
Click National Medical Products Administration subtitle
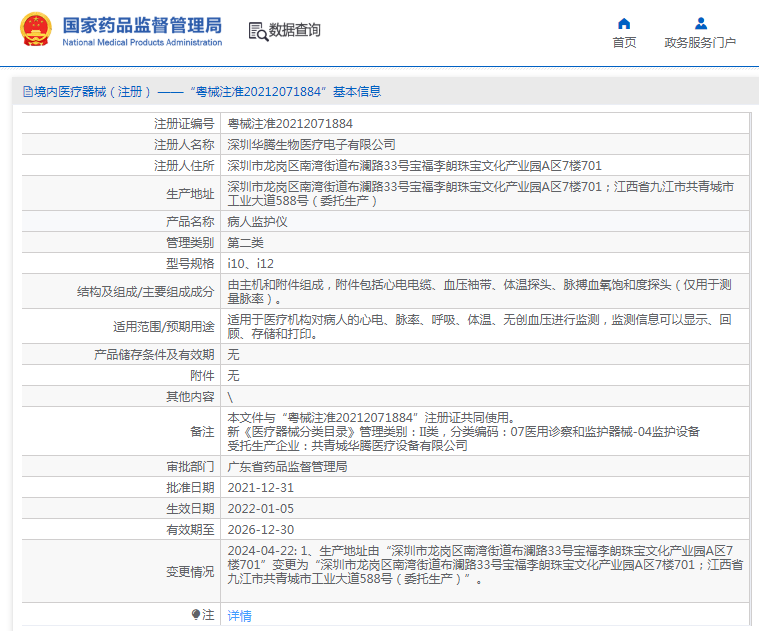point(142,43)
